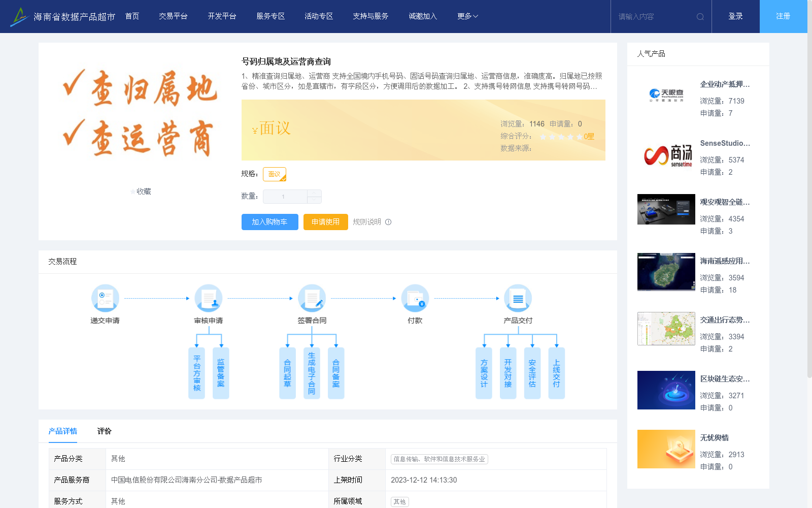Select the 面议 specification option
The image size is (812, 508).
pyautogui.click(x=274, y=174)
